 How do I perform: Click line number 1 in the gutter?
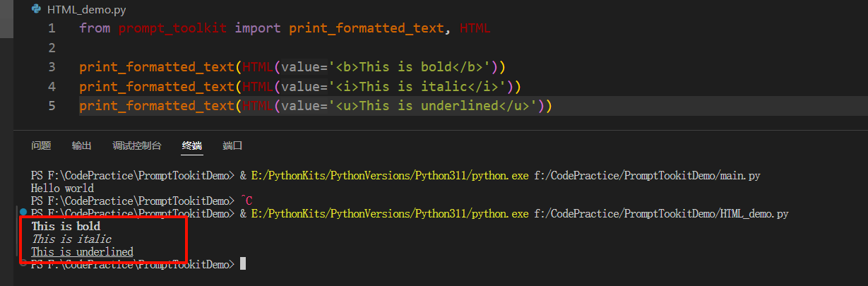(52, 29)
